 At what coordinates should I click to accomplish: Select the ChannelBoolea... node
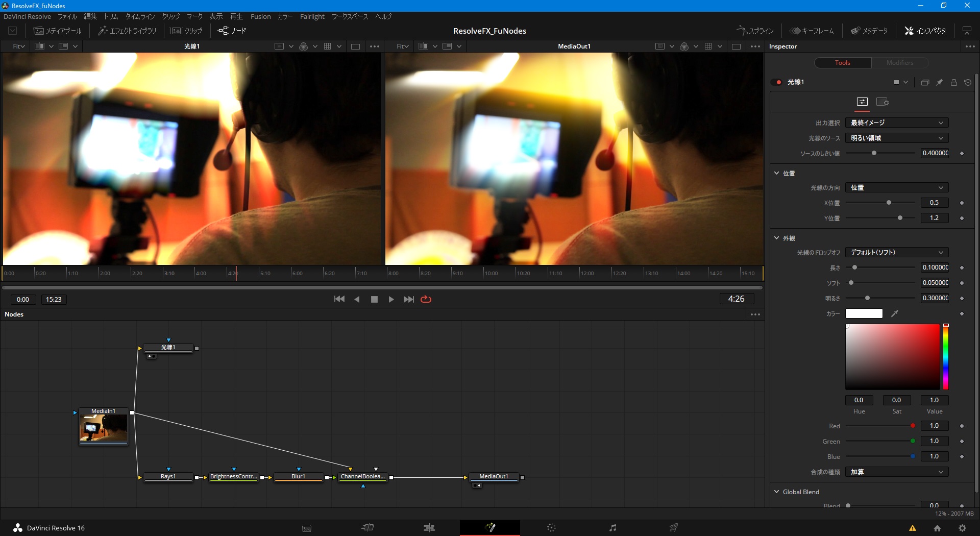(363, 477)
